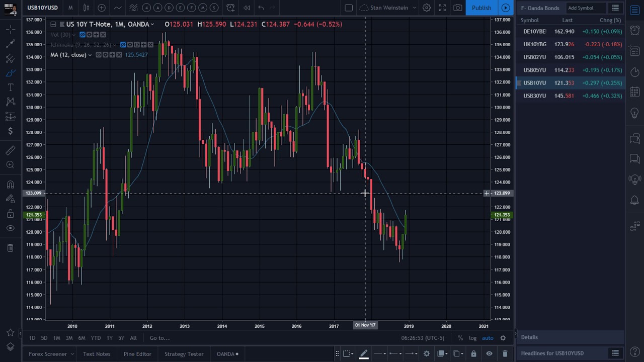Change the M timeframe interval button

click(70, 8)
